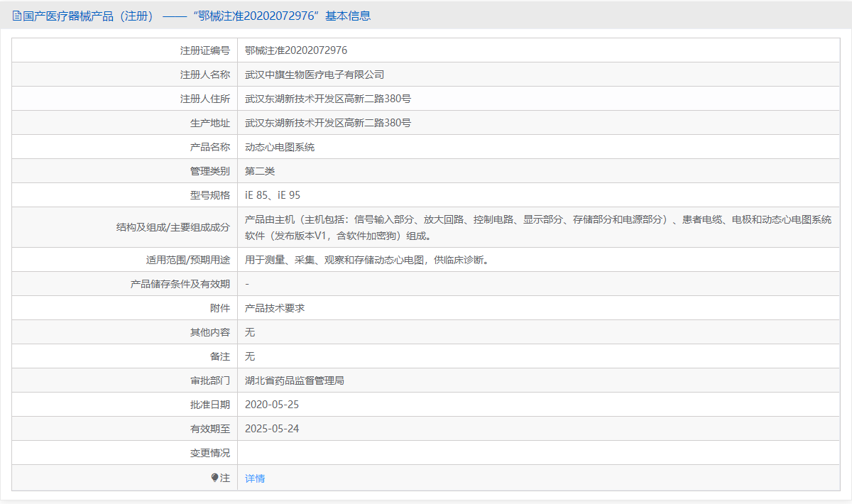This screenshot has width=852, height=504.
Task: Click the 注册人住所 address value
Action: click(328, 99)
